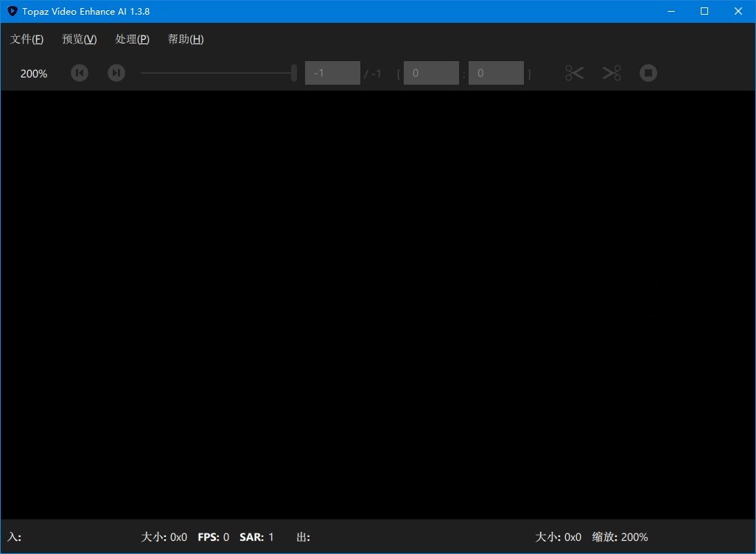Viewport: 756px width, 554px height.
Task: Click the trim end value field
Action: coord(496,73)
